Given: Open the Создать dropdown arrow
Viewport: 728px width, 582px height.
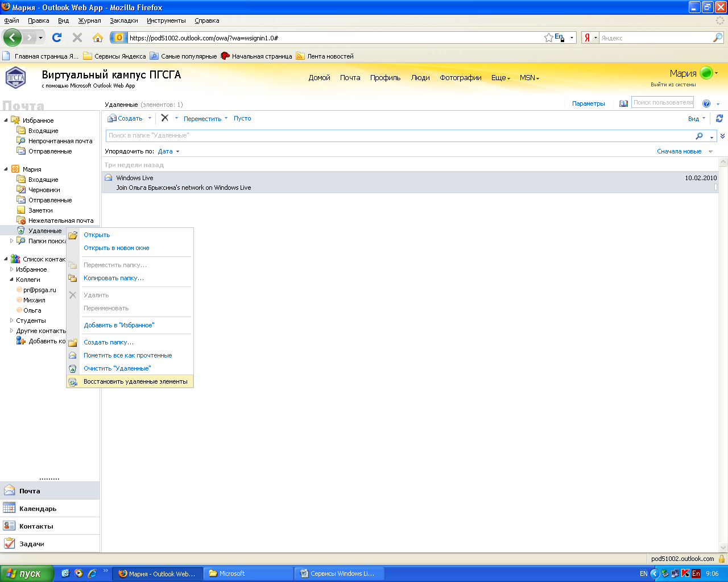Looking at the screenshot, I should point(150,118).
